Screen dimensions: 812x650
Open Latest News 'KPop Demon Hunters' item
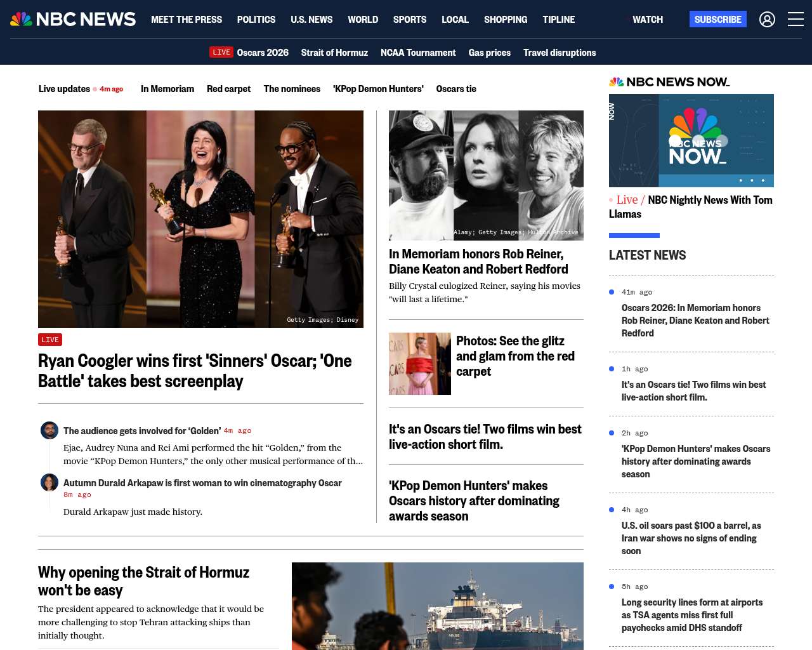click(696, 461)
